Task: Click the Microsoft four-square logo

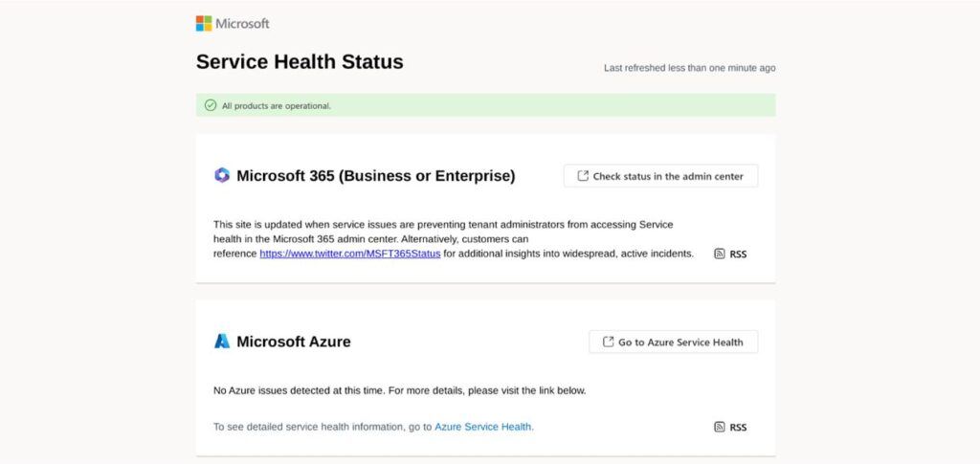Action: point(204,23)
